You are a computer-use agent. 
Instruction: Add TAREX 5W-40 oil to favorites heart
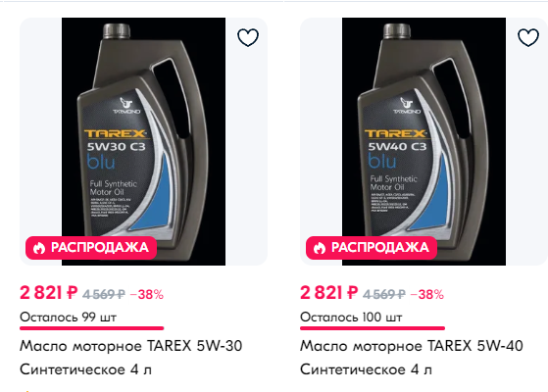click(x=528, y=37)
